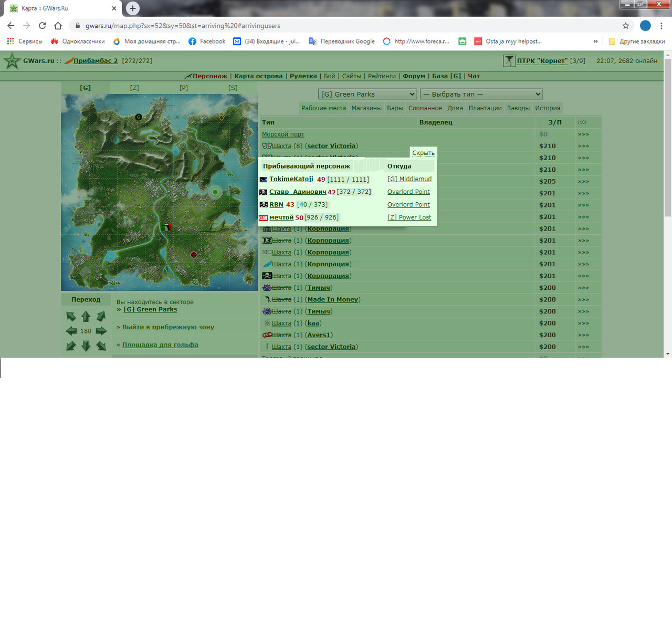Screen dimensions: 672x627
Task: Select the Магазины filter tab
Action: (x=366, y=108)
